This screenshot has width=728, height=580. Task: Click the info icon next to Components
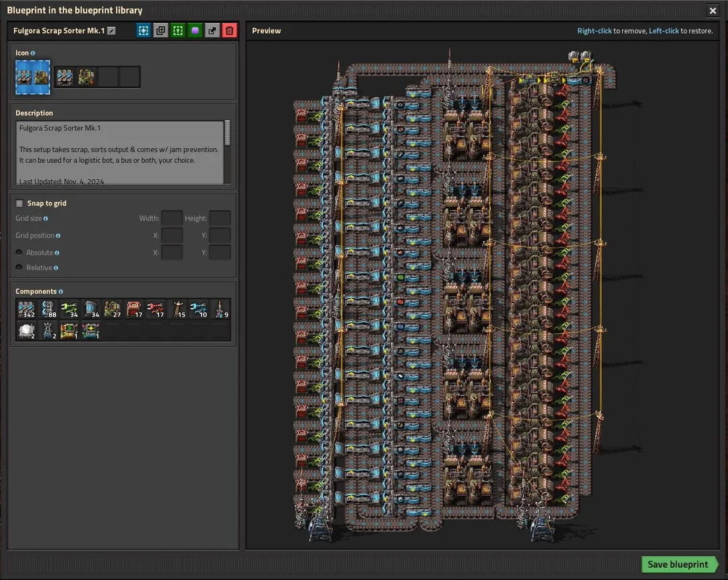pyautogui.click(x=61, y=292)
